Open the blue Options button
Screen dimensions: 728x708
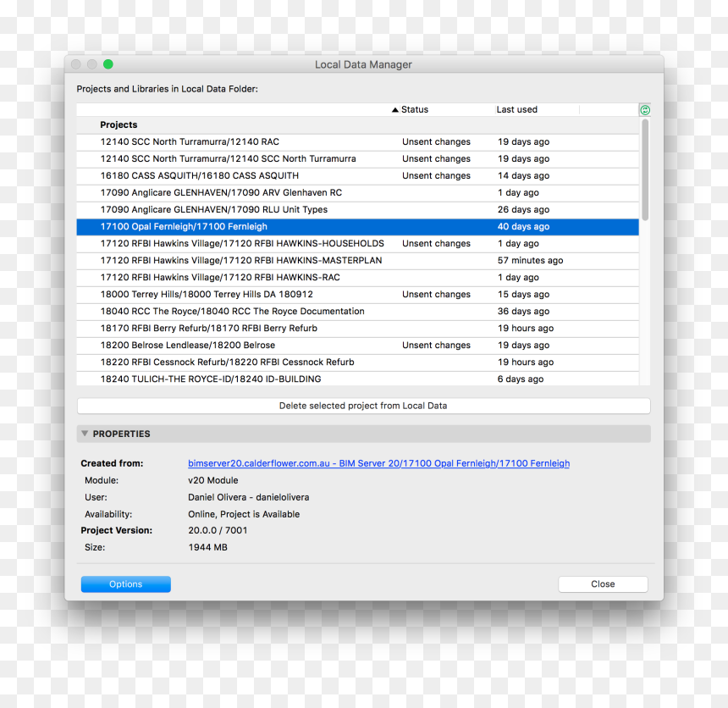(126, 584)
